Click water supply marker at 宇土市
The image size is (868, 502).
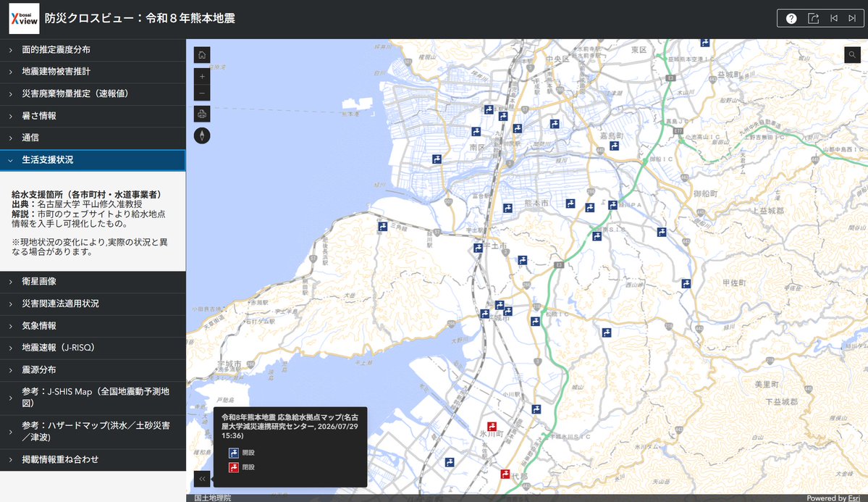(x=478, y=248)
